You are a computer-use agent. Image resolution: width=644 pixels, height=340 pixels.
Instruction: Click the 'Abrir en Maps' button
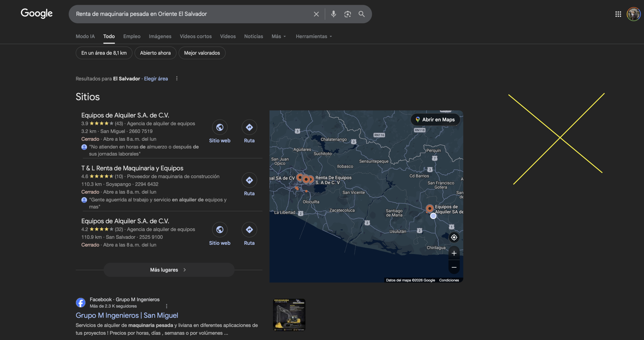tap(435, 120)
